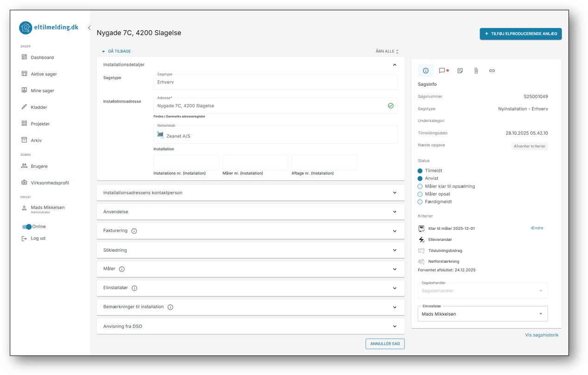Open the notes icon tab
This screenshot has width=588, height=375.
(460, 71)
